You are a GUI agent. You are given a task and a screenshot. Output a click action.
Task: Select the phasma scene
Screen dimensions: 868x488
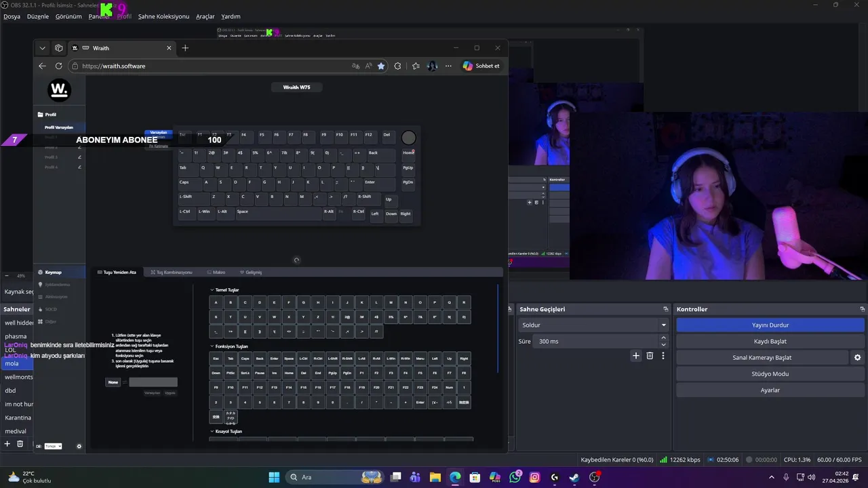pos(18,336)
